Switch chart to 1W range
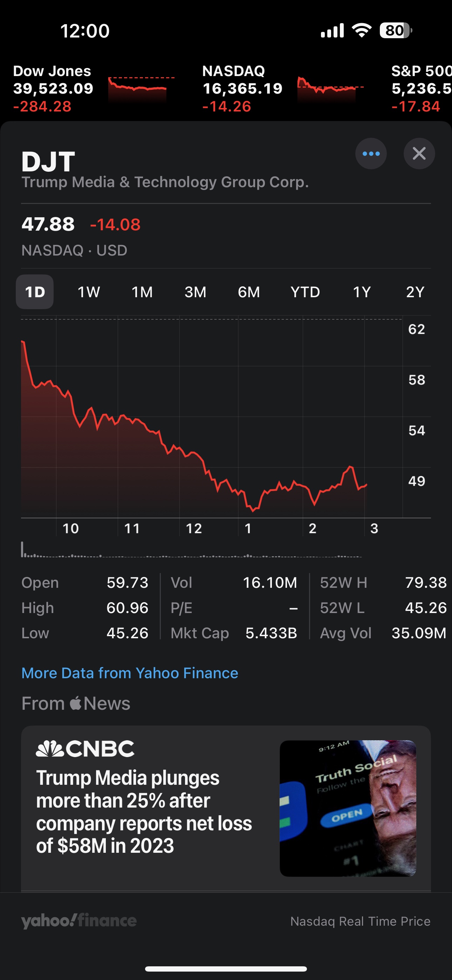This screenshot has width=452, height=980. click(89, 292)
